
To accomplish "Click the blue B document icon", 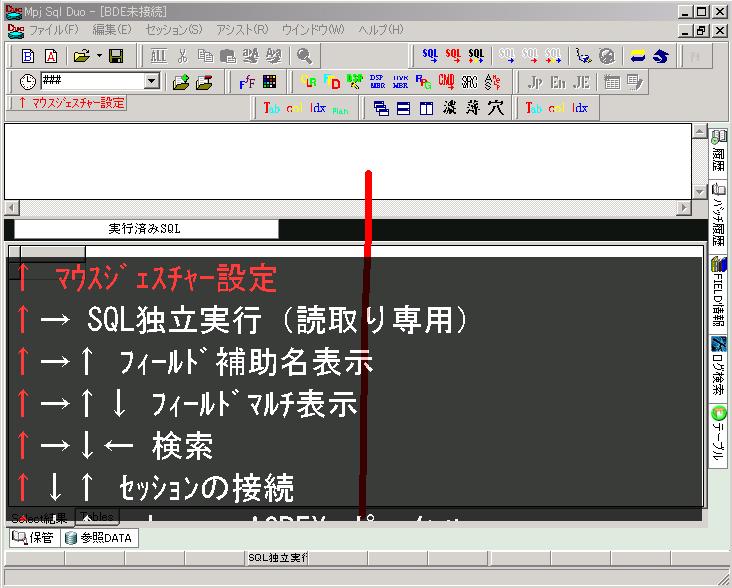I will (x=28, y=56).
